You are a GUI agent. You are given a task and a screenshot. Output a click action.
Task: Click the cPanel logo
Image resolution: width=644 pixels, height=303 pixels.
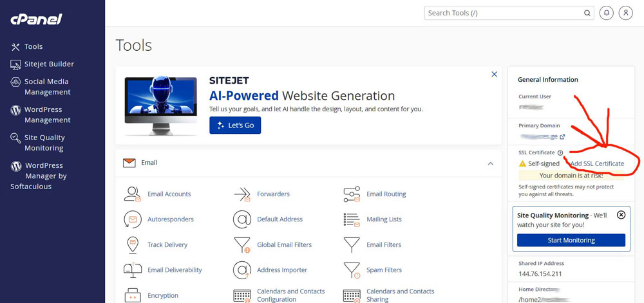coord(36,19)
